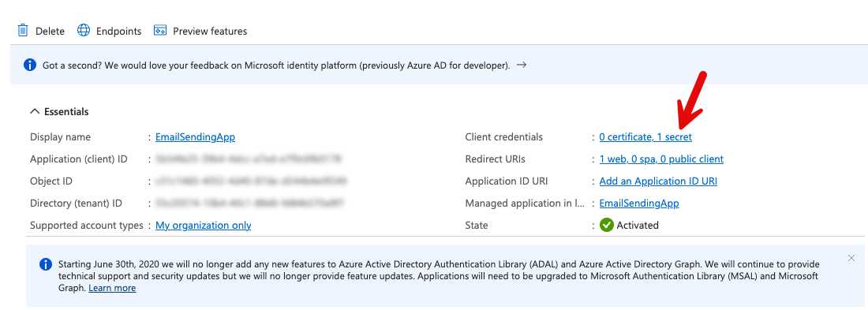Open the 0 certificate, 1 secret link
Viewport: 868px width, 310px height.
[x=645, y=137]
